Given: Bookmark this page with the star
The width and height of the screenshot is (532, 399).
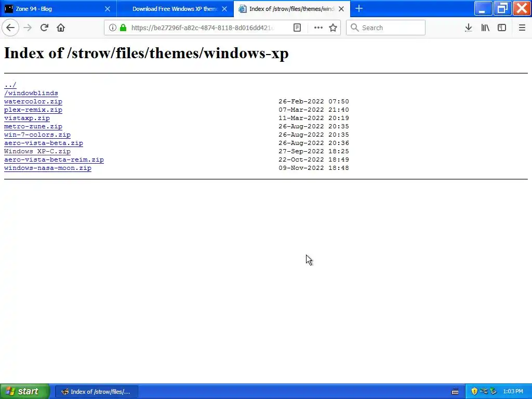Looking at the screenshot, I should coord(333,28).
